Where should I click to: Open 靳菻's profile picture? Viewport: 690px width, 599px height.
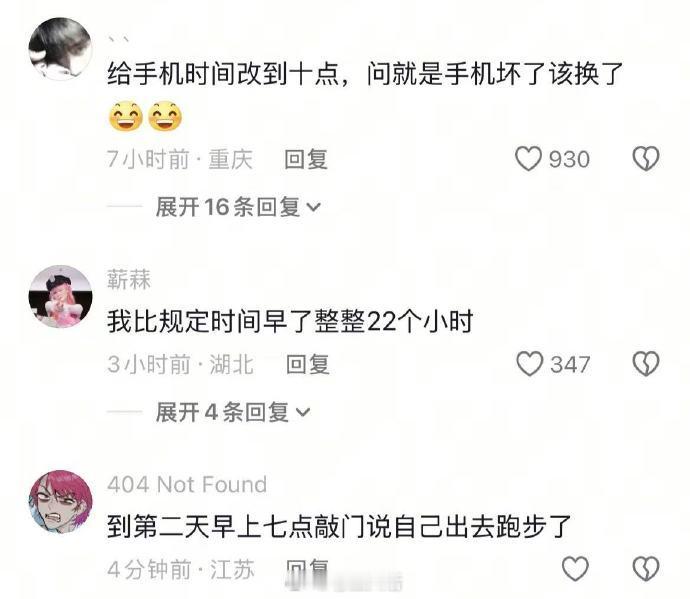point(60,297)
